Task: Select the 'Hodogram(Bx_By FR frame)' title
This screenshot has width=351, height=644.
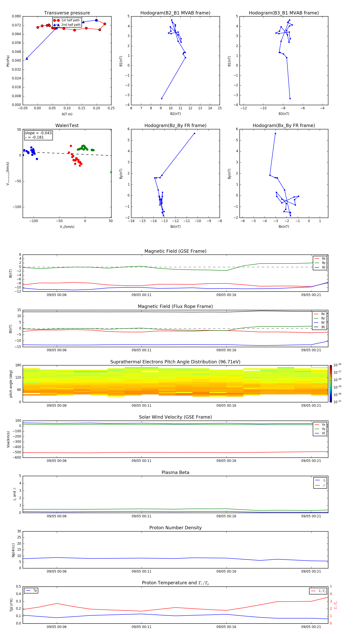Action: coord(284,125)
